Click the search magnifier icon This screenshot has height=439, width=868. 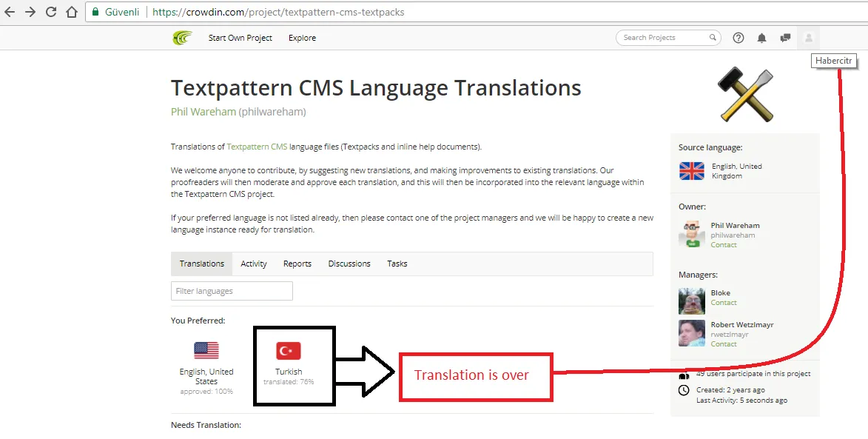(x=713, y=38)
